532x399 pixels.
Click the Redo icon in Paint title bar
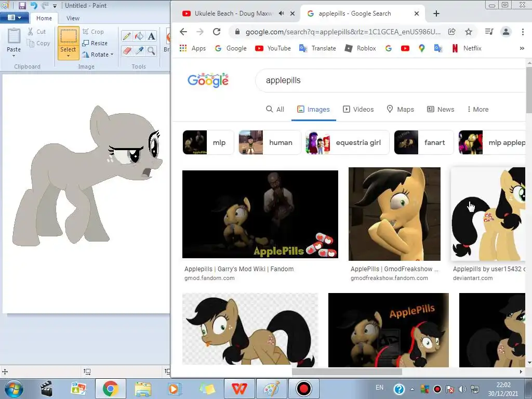pos(45,5)
